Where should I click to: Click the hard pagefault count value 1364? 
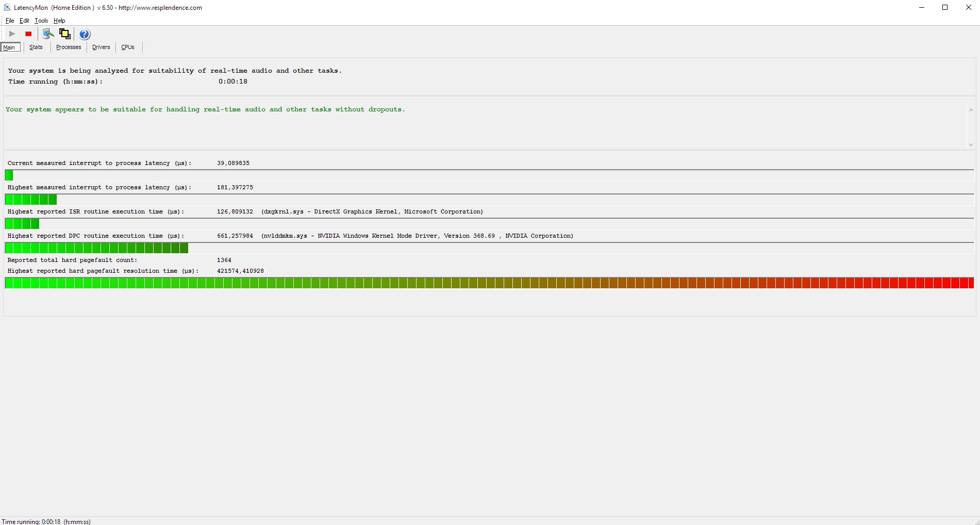point(224,260)
